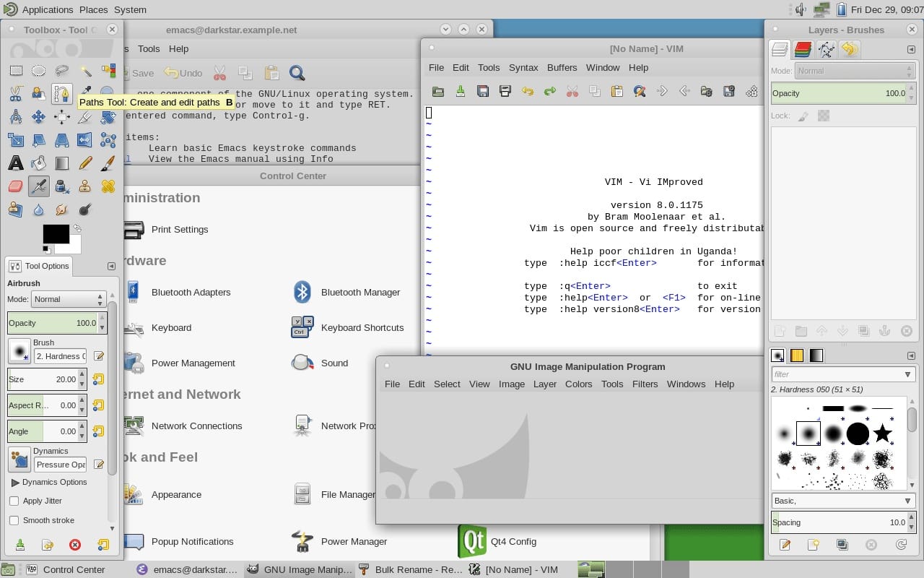Select the Scissors Select tool
The width and height of the screenshot is (924, 578).
[x=16, y=94]
